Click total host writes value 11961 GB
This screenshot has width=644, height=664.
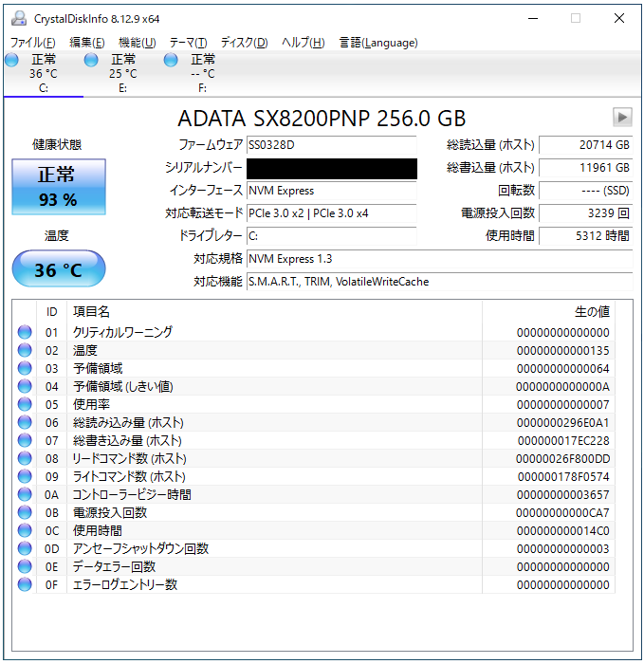pos(585,168)
